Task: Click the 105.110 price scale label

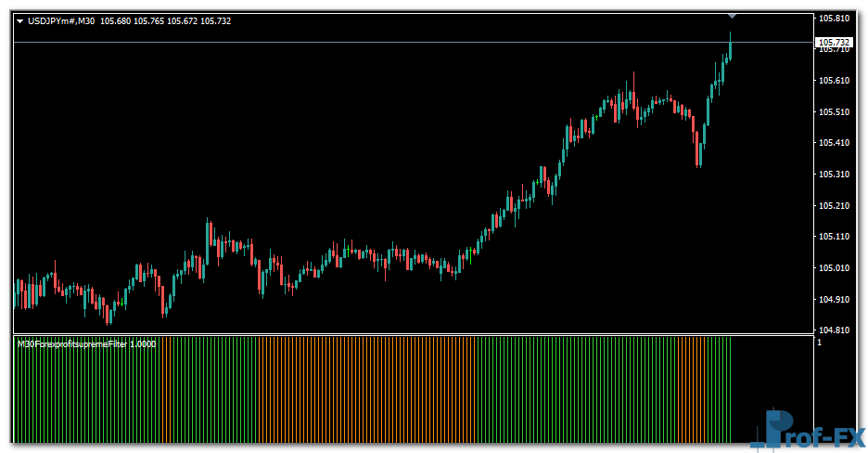Action: tap(834, 237)
